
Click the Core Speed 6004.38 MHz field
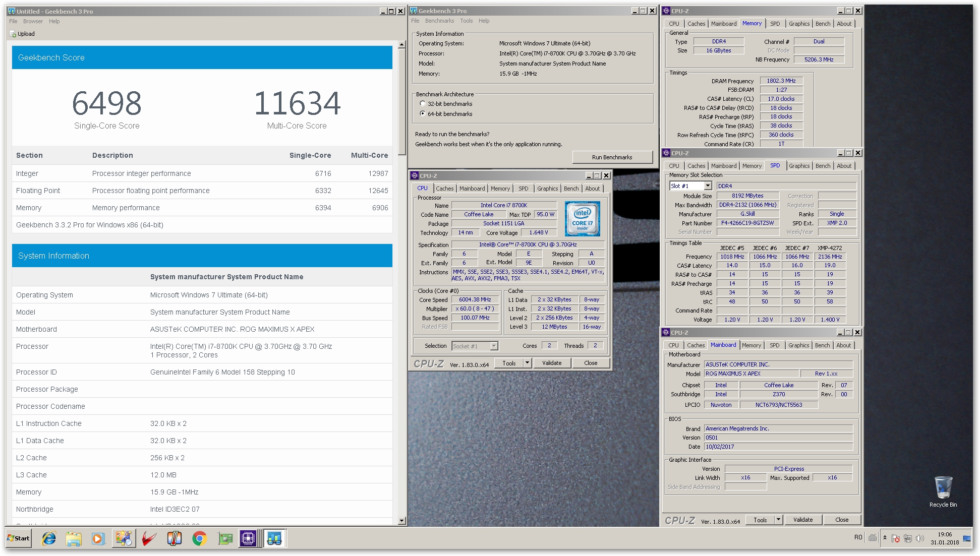point(475,299)
